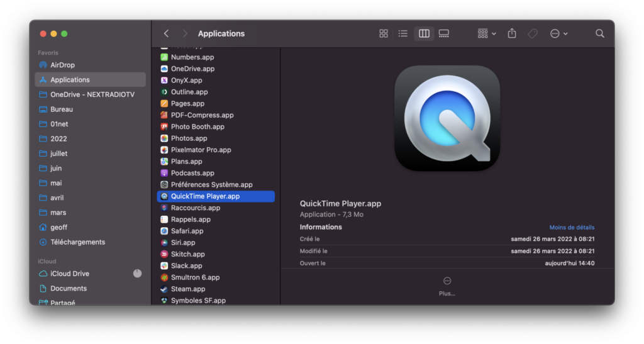
Task: Select Numbers.app icon in list
Action: 164,57
